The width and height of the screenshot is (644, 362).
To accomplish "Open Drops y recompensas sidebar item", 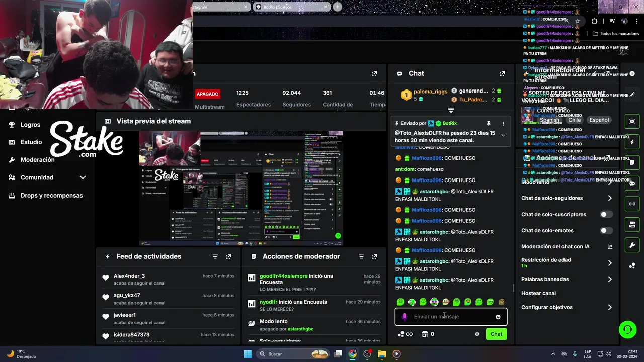I will [x=51, y=196].
